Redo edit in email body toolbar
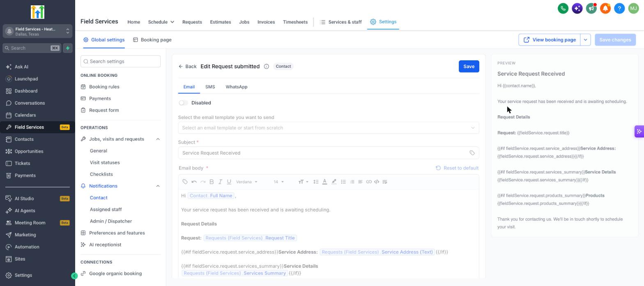The image size is (644, 286). pos(203,182)
